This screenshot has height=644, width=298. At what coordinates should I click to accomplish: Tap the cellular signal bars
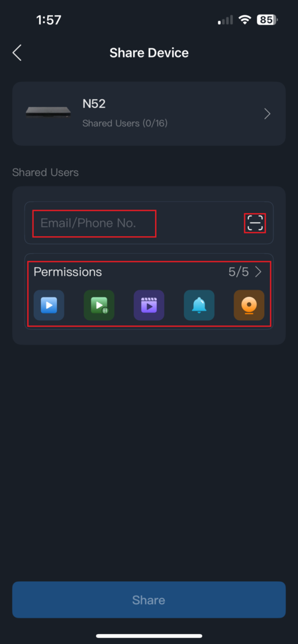[x=226, y=20]
